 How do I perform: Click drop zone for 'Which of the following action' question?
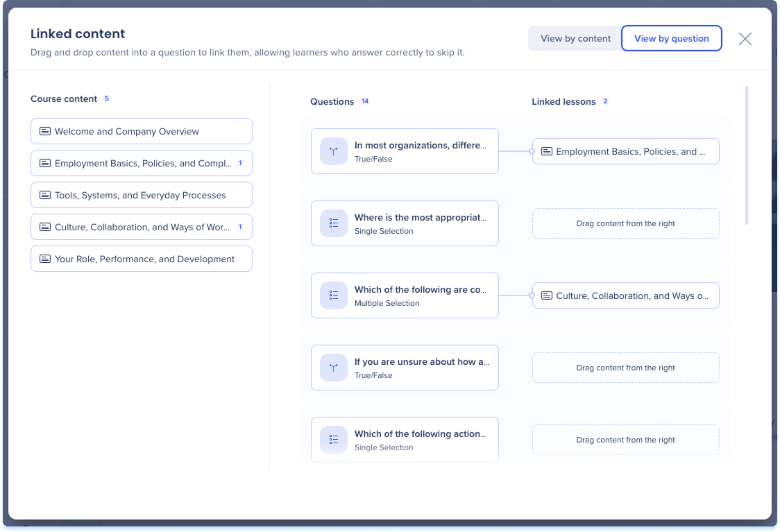point(626,440)
